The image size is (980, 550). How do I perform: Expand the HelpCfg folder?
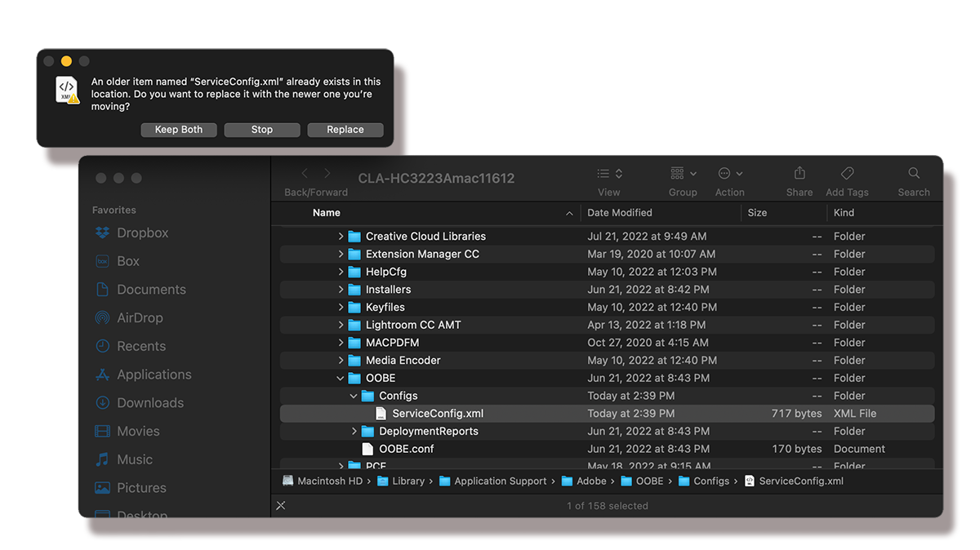point(341,272)
